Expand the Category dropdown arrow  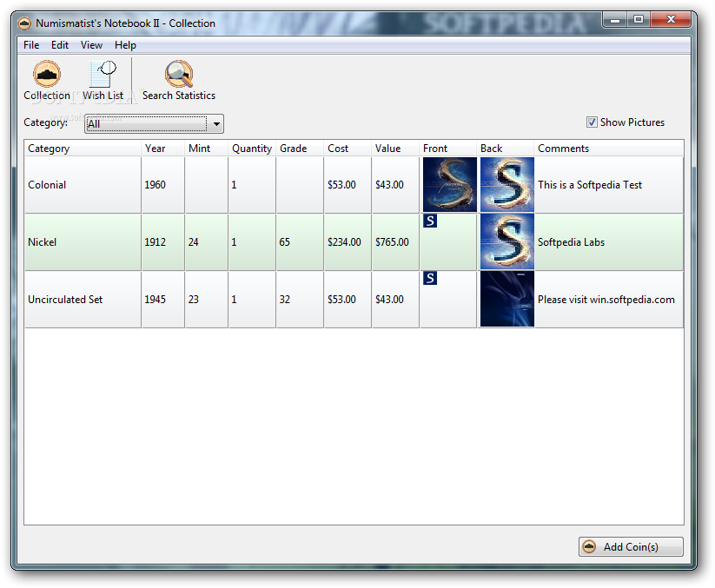point(216,123)
